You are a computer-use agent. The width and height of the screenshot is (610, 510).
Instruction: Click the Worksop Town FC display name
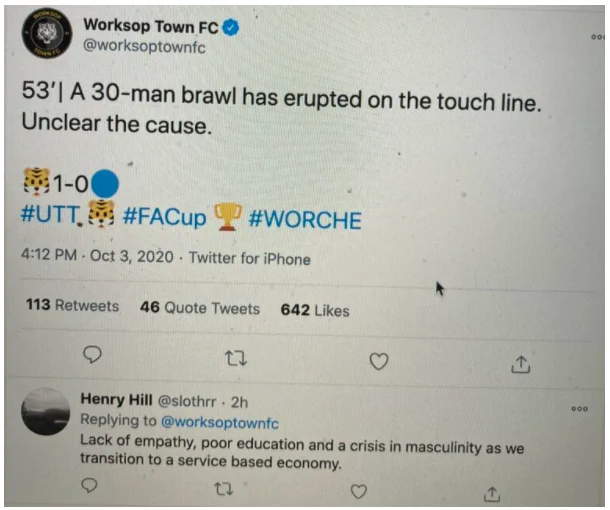[151, 26]
